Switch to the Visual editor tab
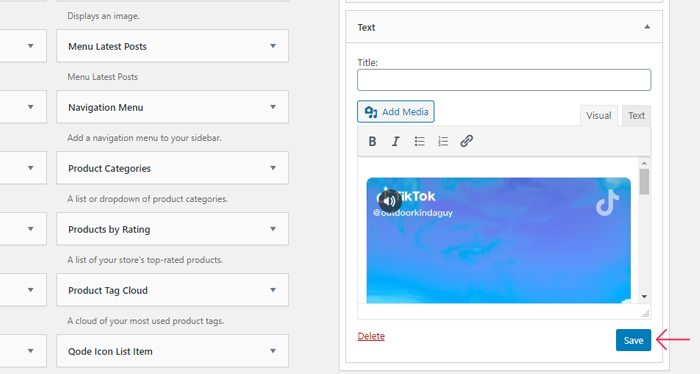 (599, 116)
